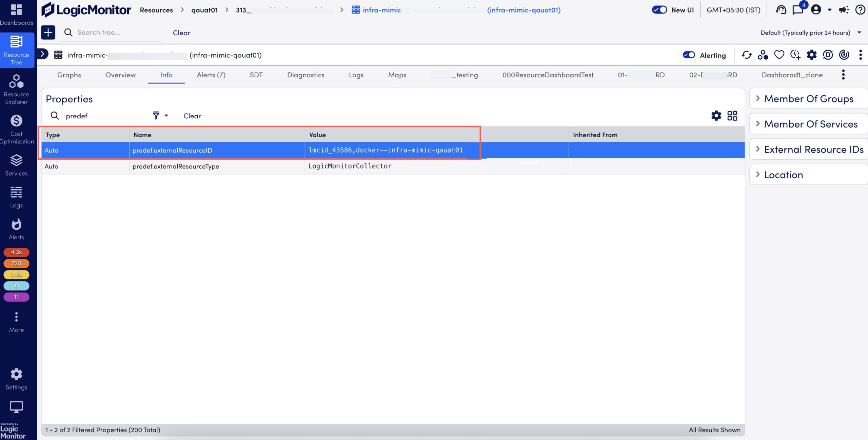The height and width of the screenshot is (440, 868).
Task: Expand External Resource IDs panel
Action: click(808, 149)
